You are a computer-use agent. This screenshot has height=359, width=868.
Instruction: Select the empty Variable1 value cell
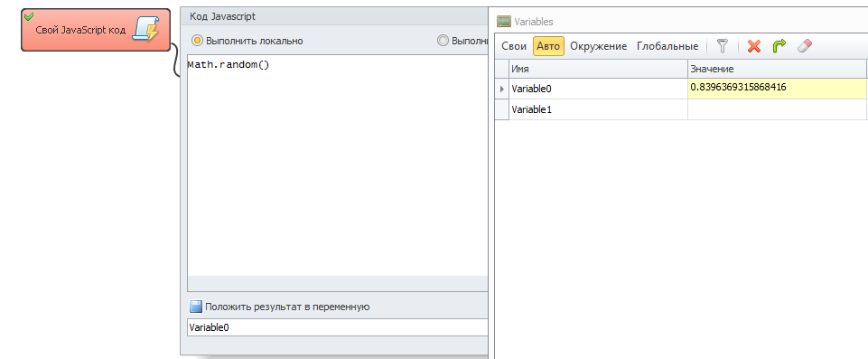[x=777, y=109]
